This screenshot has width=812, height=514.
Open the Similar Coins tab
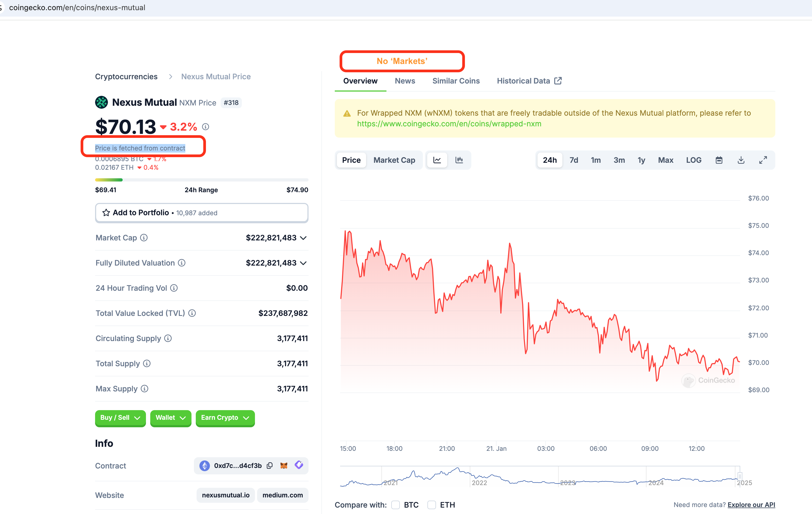click(x=456, y=81)
